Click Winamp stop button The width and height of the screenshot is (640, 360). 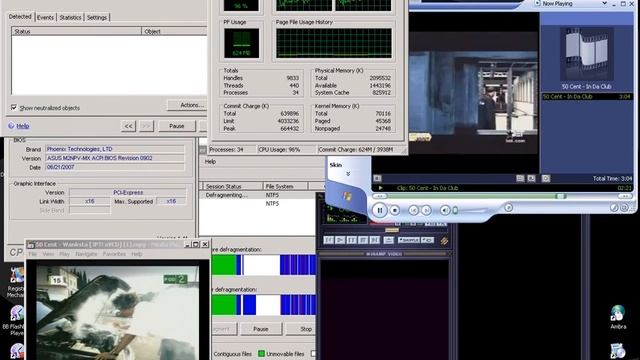(x=363, y=240)
